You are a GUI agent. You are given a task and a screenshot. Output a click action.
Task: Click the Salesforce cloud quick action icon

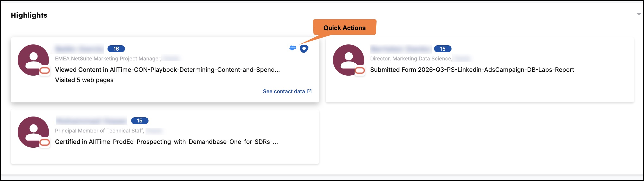(292, 48)
